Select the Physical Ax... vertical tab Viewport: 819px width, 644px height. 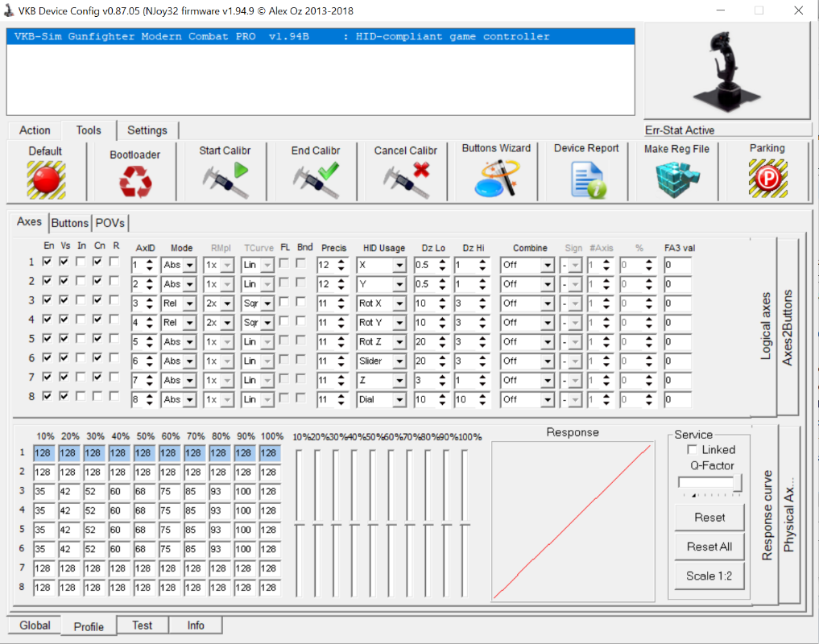tap(788, 514)
